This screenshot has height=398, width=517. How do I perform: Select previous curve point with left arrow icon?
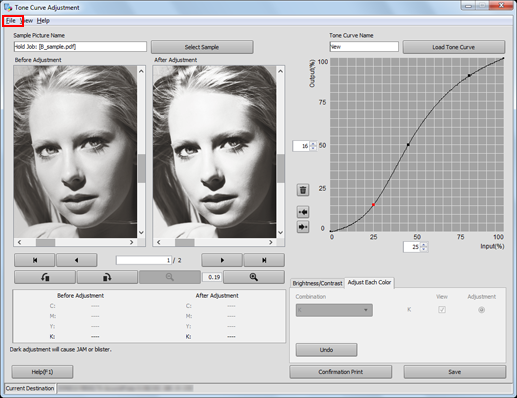point(303,212)
